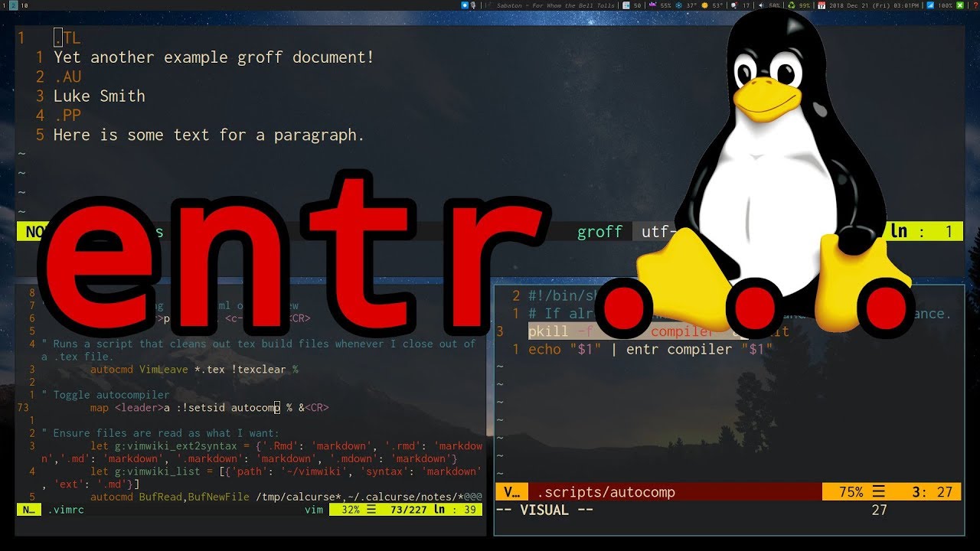Click the red question mark icon in top bar

click(974, 5)
